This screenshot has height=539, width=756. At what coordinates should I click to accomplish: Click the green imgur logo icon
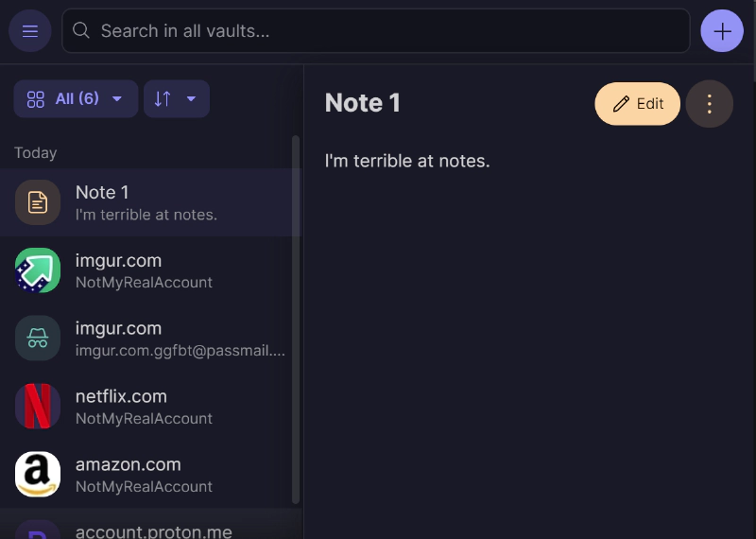pyautogui.click(x=38, y=270)
